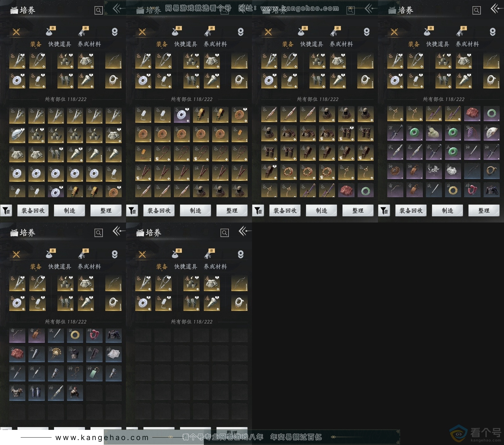Open filter icon beside 装备回收 in top-right panel
This screenshot has height=445, width=504.
click(384, 210)
